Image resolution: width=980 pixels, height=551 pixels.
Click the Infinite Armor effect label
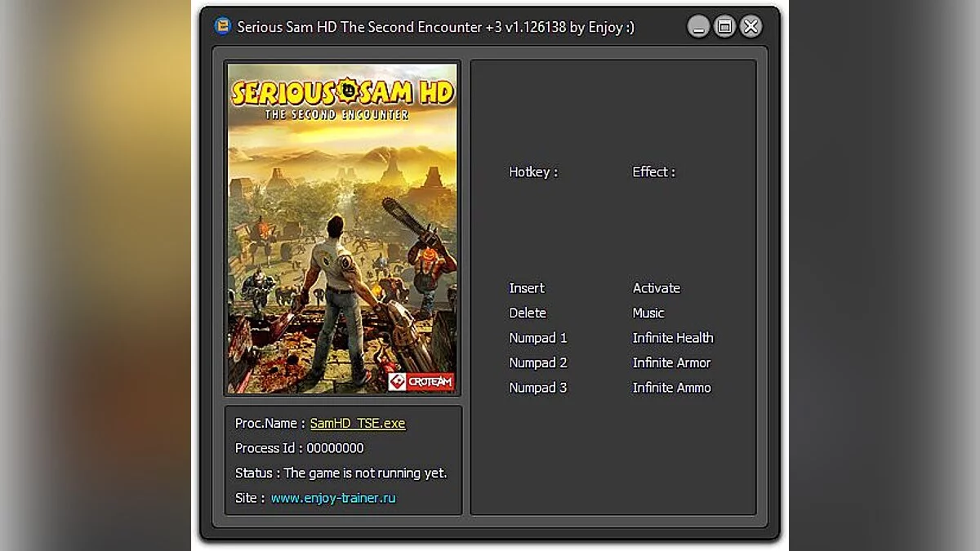click(671, 362)
